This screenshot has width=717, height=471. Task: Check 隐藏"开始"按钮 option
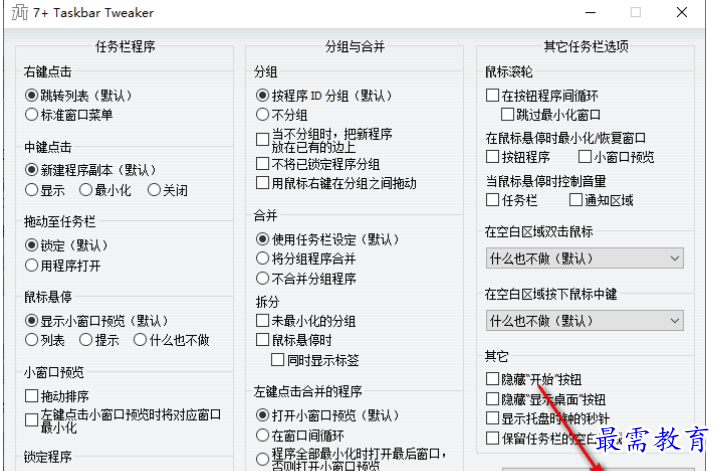(x=492, y=379)
